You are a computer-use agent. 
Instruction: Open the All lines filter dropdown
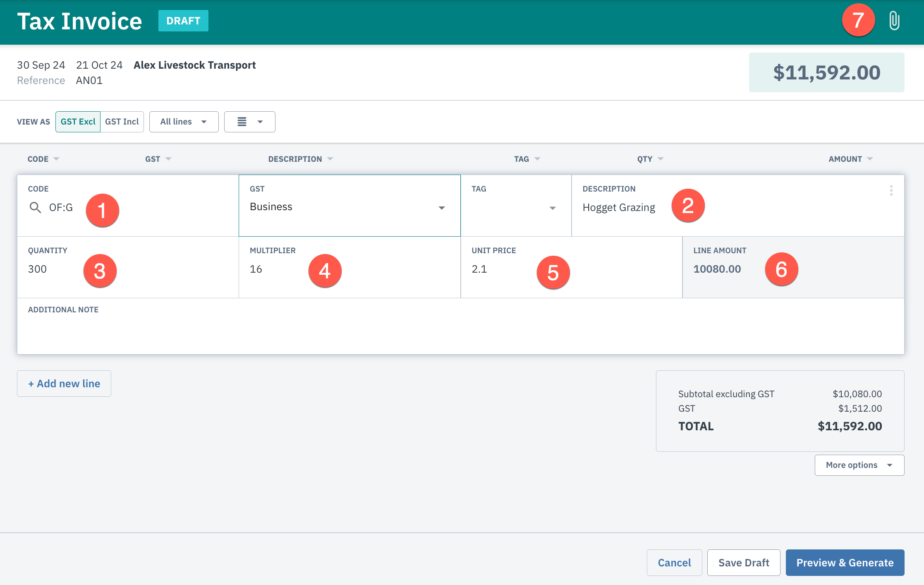tap(183, 122)
